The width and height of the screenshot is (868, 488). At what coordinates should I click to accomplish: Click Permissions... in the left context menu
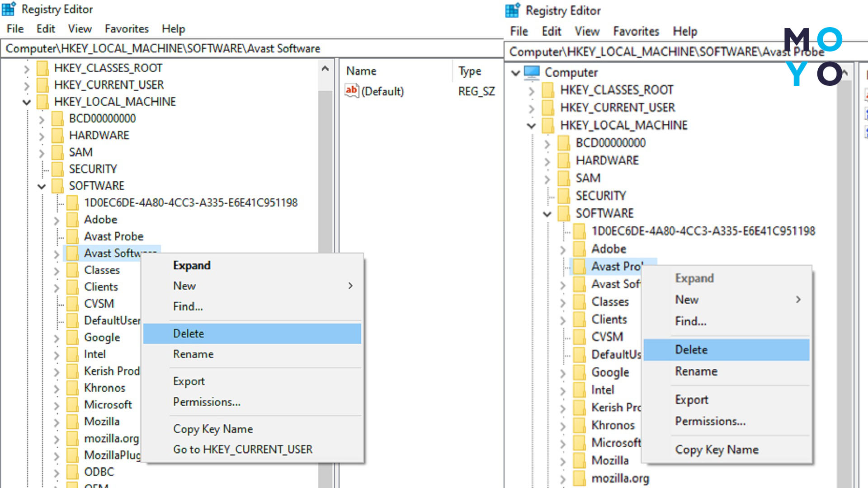207,402
